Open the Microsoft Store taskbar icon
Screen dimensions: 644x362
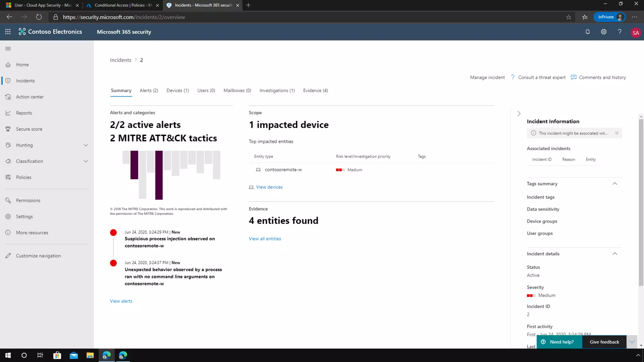tap(57, 355)
